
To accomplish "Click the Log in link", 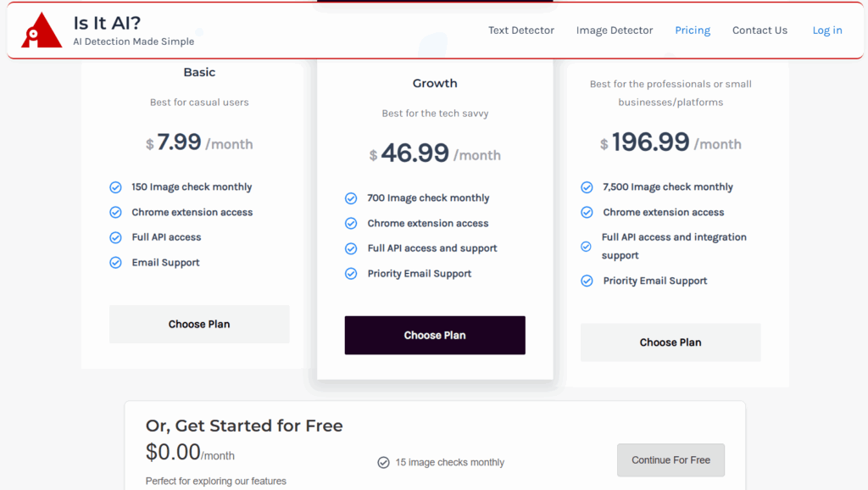I will pos(827,31).
